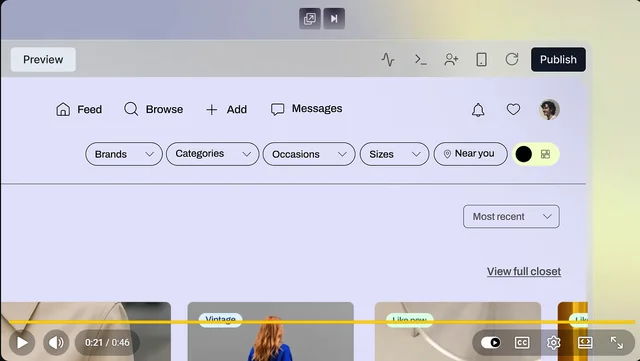Viewport: 640px width, 361px height.
Task: Toggle the autoplay switch
Action: pyautogui.click(x=491, y=342)
